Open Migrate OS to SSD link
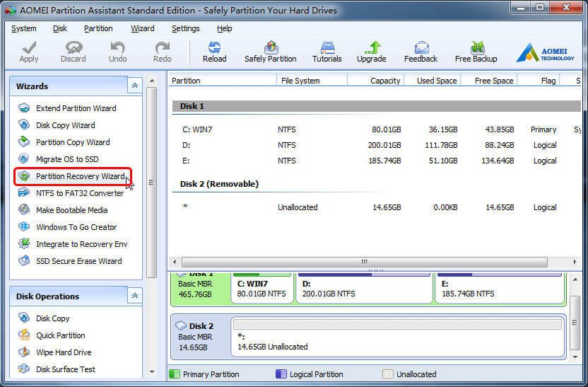Viewport: 588px width, 387px height. coord(68,159)
